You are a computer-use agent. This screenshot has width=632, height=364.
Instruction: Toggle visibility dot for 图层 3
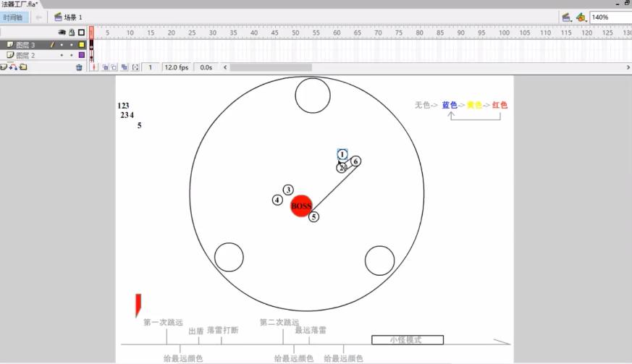[62, 45]
